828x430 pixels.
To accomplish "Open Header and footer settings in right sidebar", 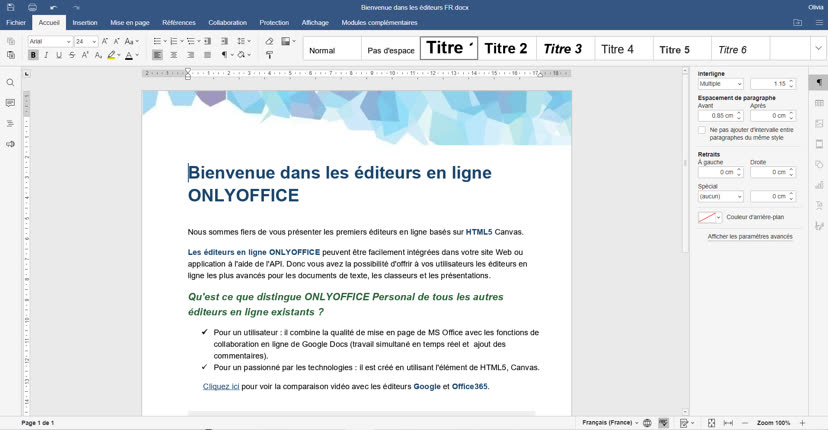I will pyautogui.click(x=819, y=144).
